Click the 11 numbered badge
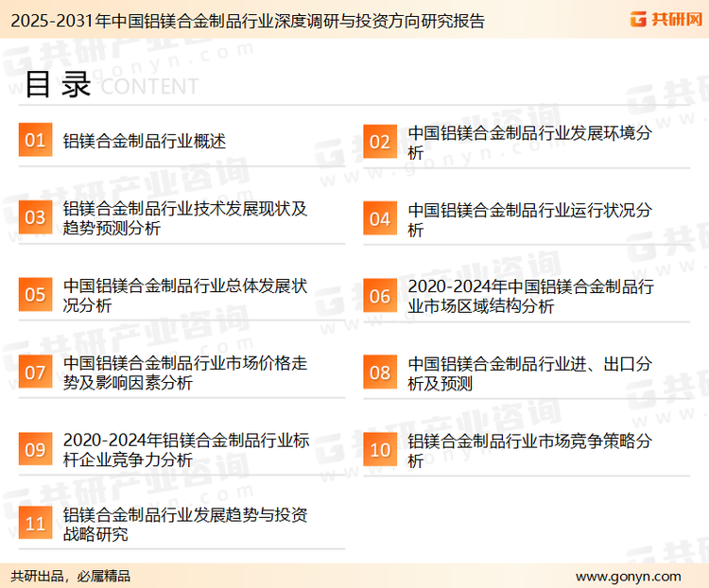This screenshot has width=709, height=588. pyautogui.click(x=35, y=524)
